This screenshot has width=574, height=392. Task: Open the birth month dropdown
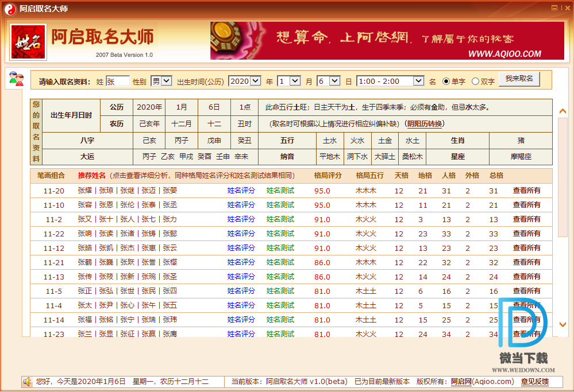point(289,81)
